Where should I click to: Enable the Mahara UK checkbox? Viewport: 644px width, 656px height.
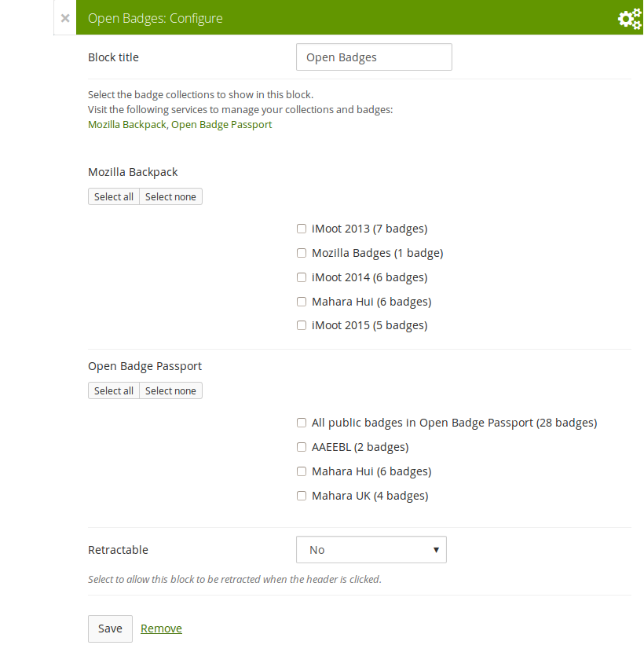coord(302,496)
